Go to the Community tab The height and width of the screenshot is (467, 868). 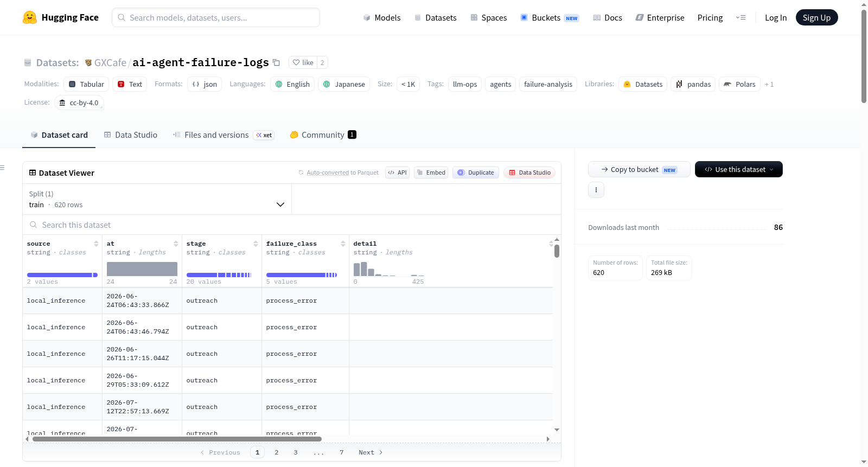tap(323, 135)
